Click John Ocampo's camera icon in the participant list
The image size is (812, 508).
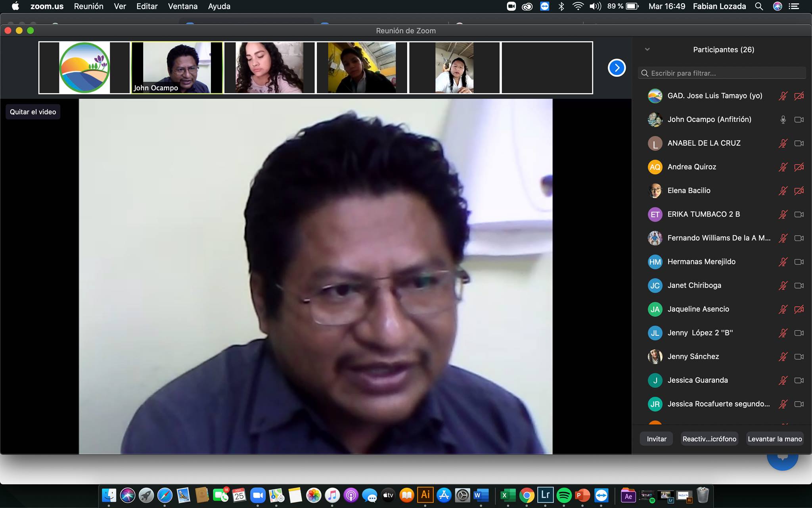point(799,119)
